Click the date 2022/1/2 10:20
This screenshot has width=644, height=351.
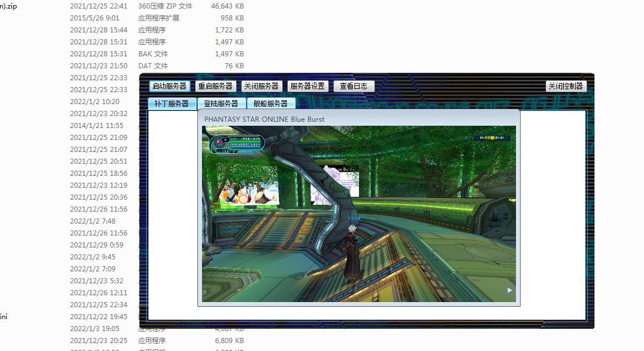[x=94, y=101]
